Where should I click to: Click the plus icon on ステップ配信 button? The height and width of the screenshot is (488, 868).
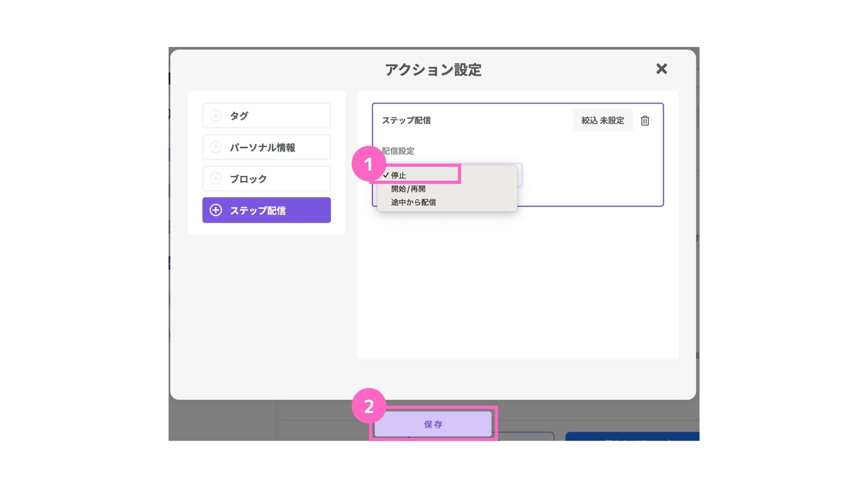[216, 210]
